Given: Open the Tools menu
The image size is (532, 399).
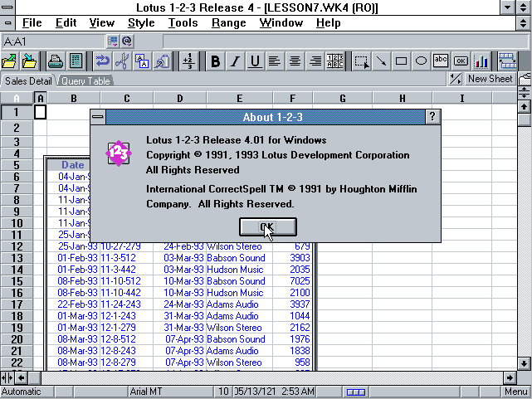Looking at the screenshot, I should [x=183, y=23].
